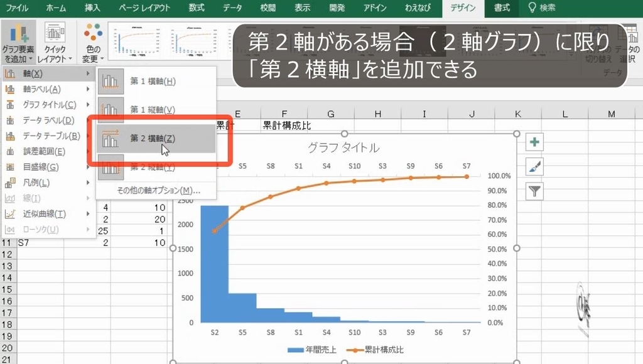Click cell containing 累計構成比
643x364 pixels.
pyautogui.click(x=286, y=126)
